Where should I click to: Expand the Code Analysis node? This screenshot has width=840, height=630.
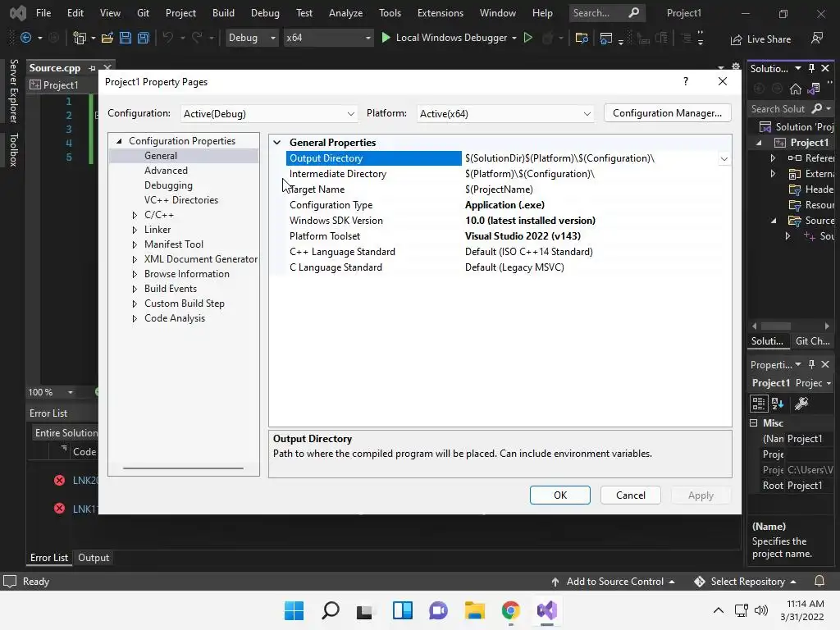[135, 318]
